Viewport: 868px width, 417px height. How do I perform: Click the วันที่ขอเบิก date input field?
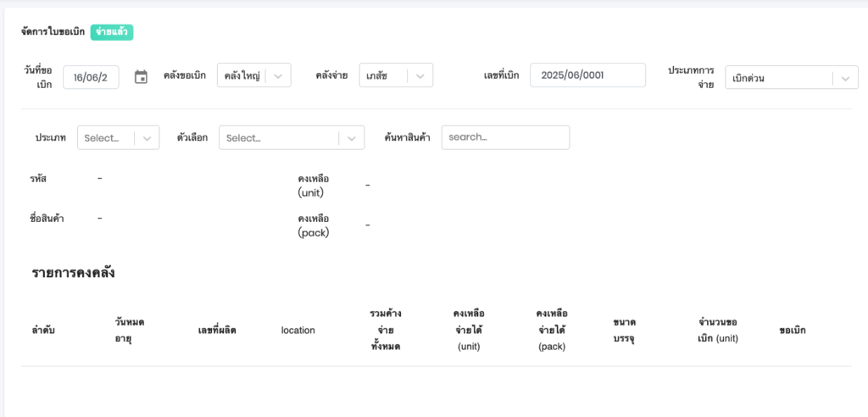(x=91, y=77)
